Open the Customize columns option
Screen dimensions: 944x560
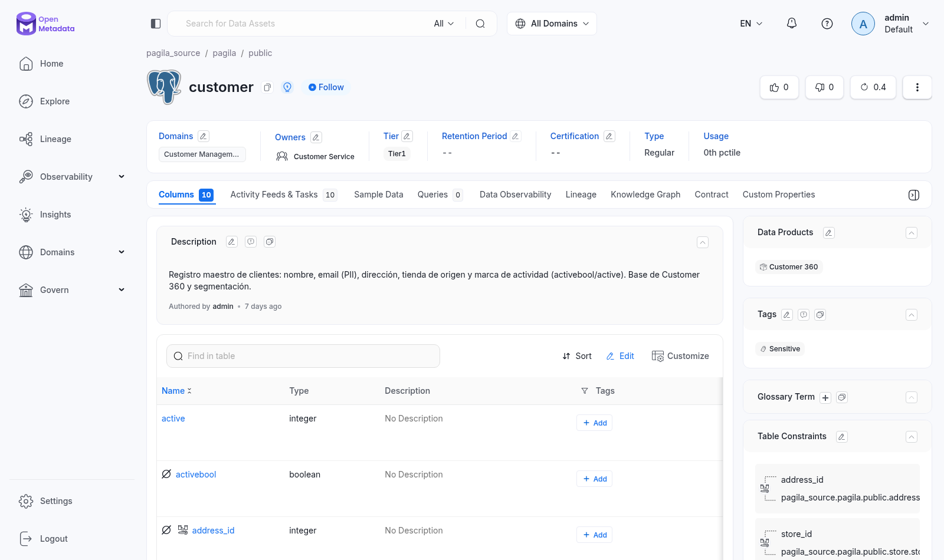(680, 356)
